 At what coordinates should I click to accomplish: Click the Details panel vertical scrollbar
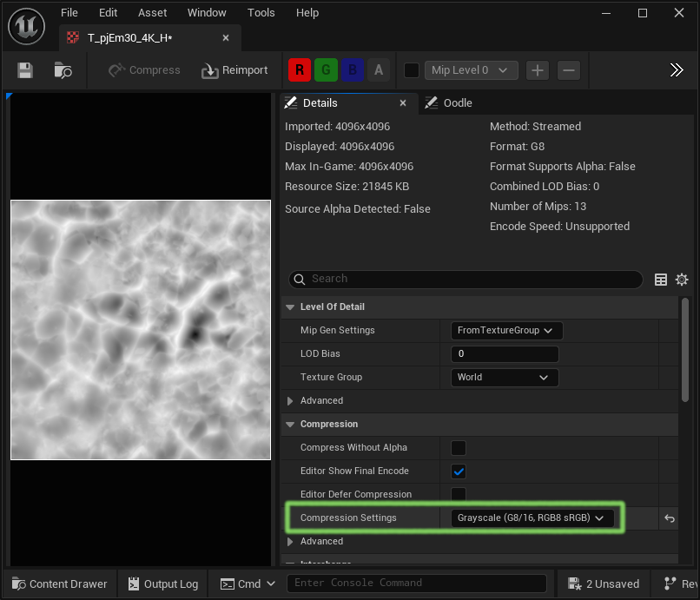(x=685, y=350)
